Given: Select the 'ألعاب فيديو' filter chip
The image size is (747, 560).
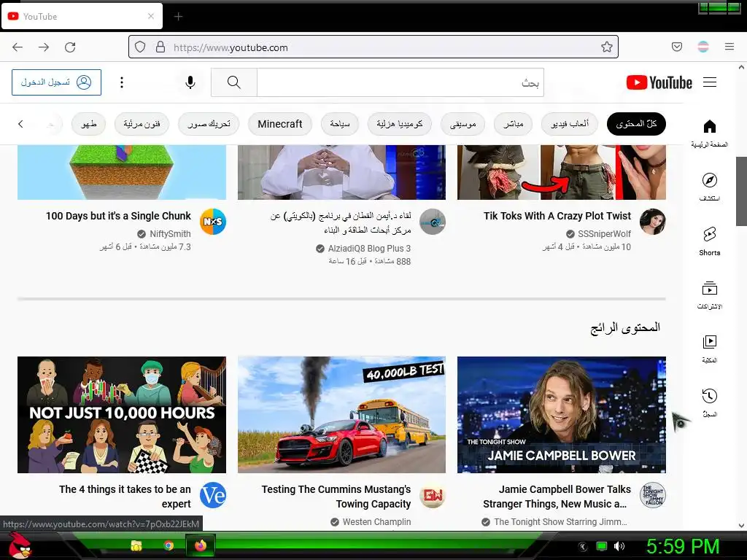Looking at the screenshot, I should coord(569,124).
